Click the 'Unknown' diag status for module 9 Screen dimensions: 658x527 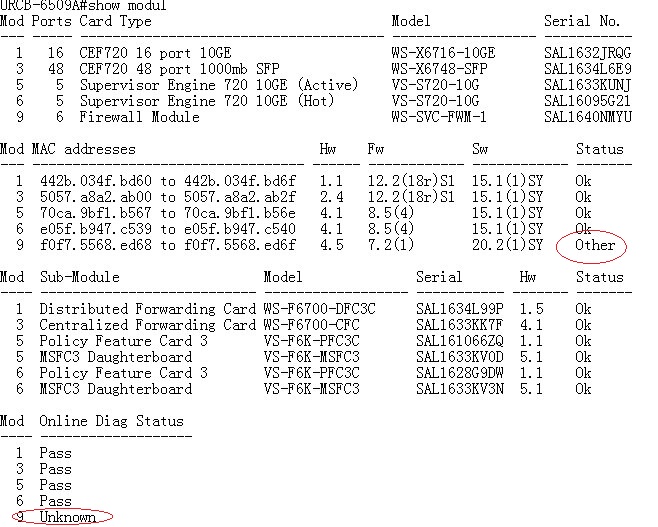tap(68, 517)
